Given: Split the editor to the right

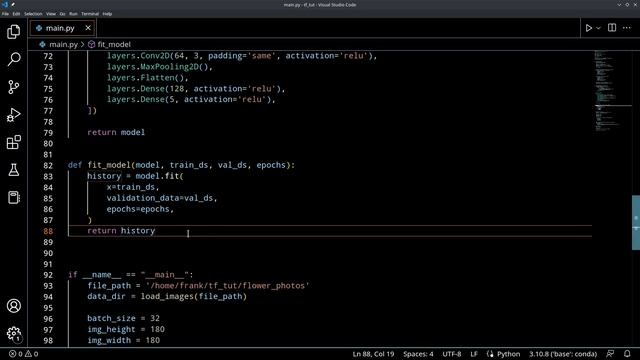Looking at the screenshot, I should coord(612,28).
